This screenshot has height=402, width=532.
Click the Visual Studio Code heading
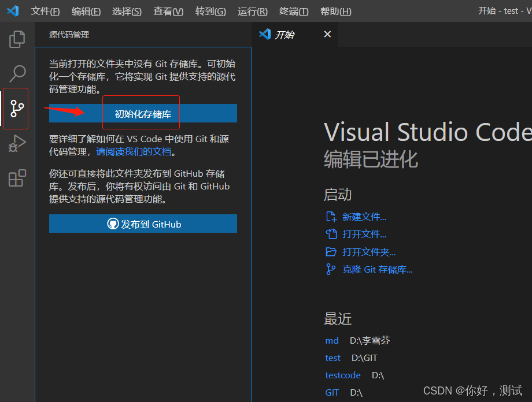pyautogui.click(x=427, y=132)
